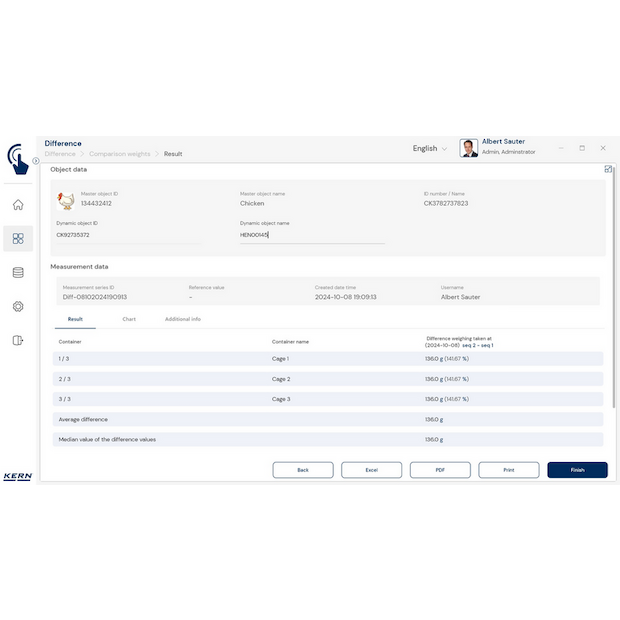Click the touch-hand app logo

[18, 158]
